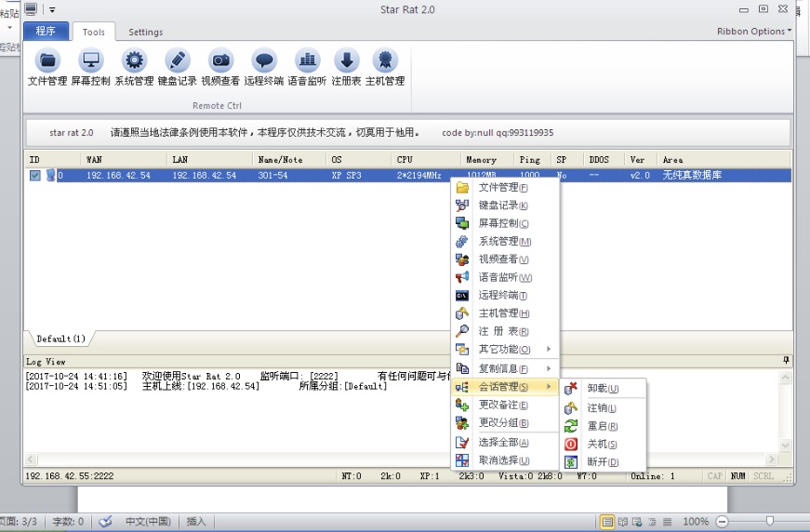Click the 无纯真数据库 Area cell

click(692, 176)
